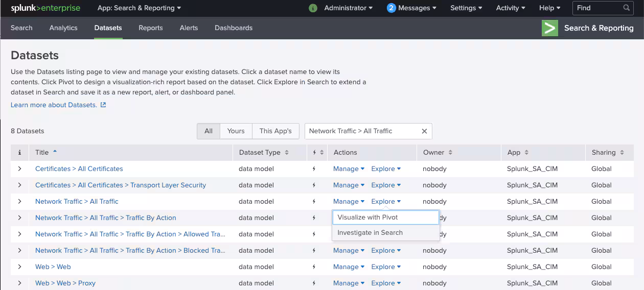Click the info column header icon
The width and height of the screenshot is (644, 290).
click(x=20, y=153)
